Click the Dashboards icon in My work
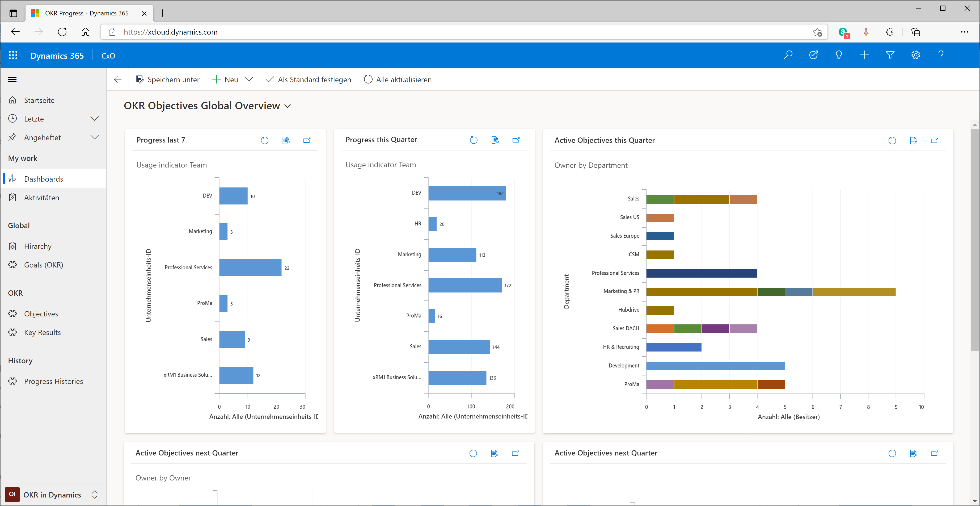This screenshot has width=980, height=506. coord(12,178)
